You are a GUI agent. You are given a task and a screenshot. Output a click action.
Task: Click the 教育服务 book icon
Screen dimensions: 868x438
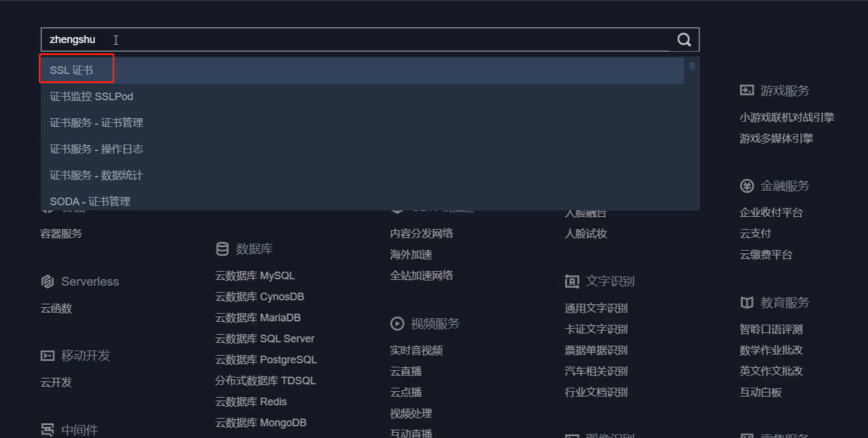[747, 302]
